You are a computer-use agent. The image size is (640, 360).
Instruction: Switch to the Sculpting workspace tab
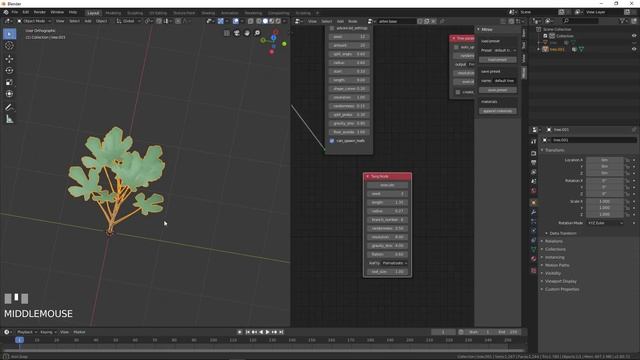click(x=135, y=13)
